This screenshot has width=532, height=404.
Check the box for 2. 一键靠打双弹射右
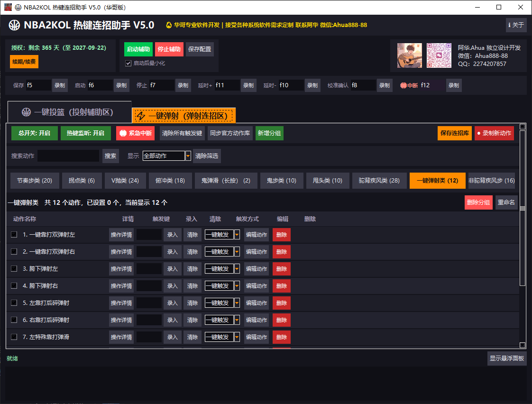tap(14, 251)
